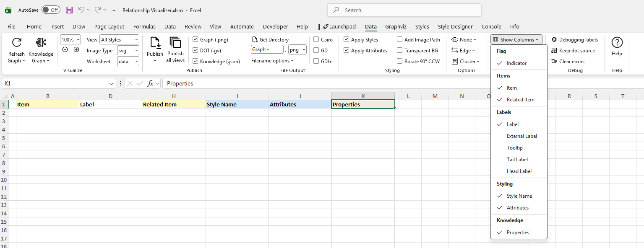The width and height of the screenshot is (644, 248).
Task: Click the Keep dot source icon button
Action: (554, 51)
